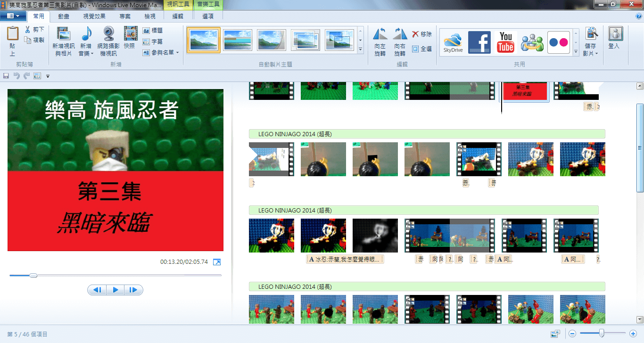The width and height of the screenshot is (644, 343).
Task: Upload movie to SkyDrive
Action: (x=453, y=42)
